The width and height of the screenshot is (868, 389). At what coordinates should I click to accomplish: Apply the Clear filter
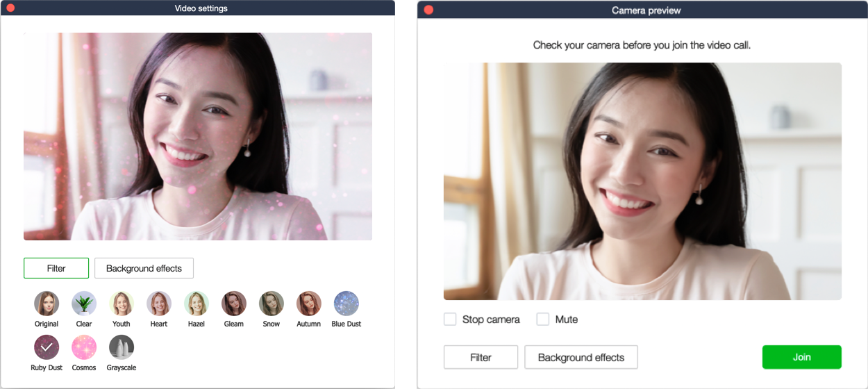84,304
